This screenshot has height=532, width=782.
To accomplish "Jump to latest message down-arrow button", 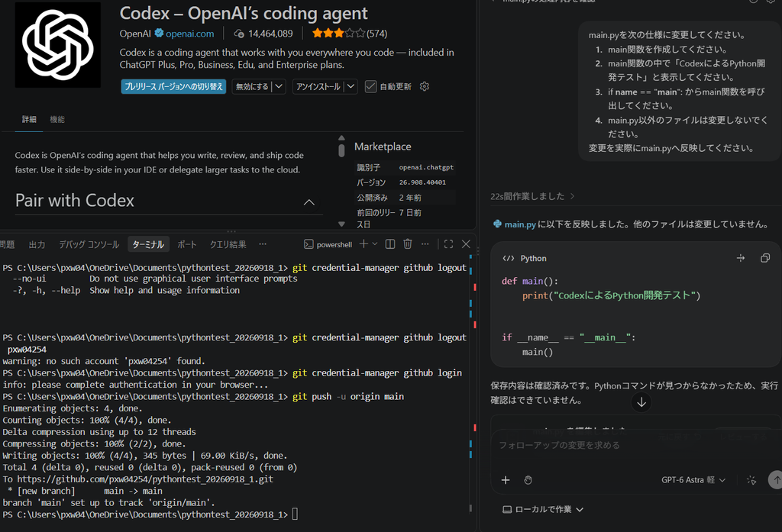I will tap(641, 402).
